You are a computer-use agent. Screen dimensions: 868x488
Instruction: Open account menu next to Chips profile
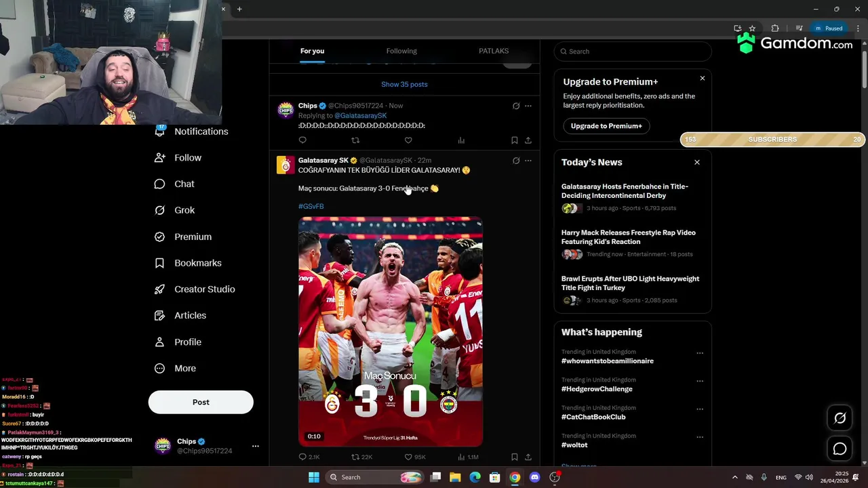[256, 446]
